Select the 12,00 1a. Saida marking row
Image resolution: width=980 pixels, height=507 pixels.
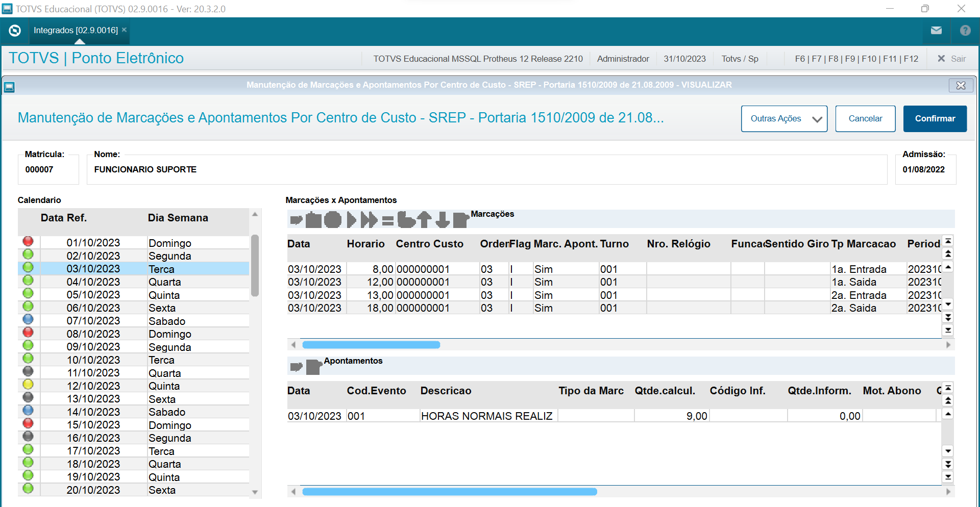point(614,282)
